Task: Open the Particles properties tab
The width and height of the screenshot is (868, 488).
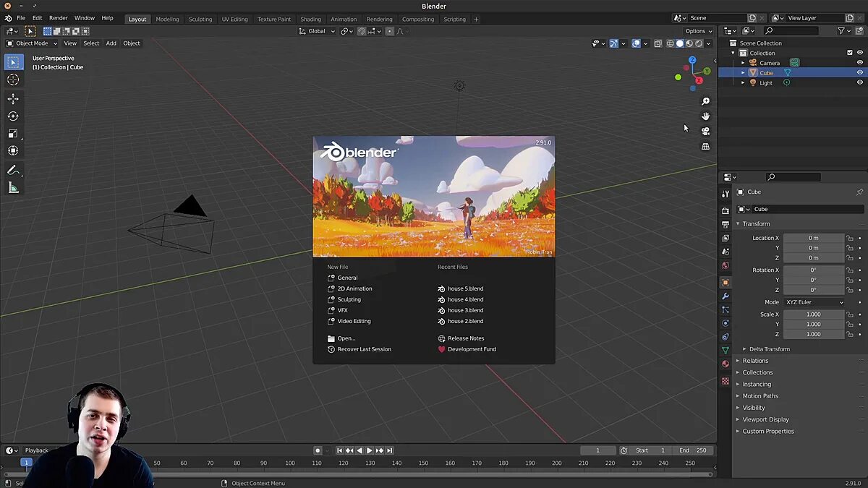Action: point(726,309)
